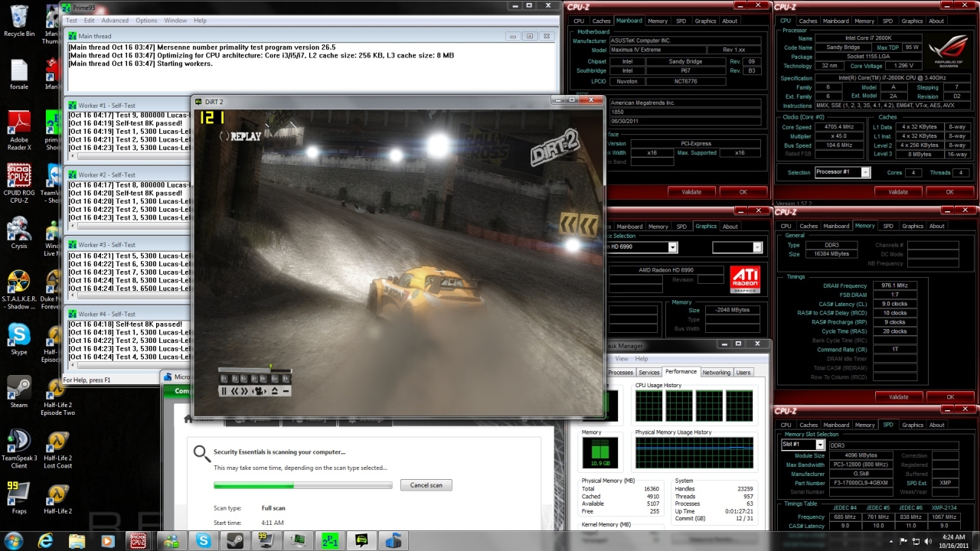Click the replay camera switch icon
This screenshot has width=980, height=551.
(259, 391)
